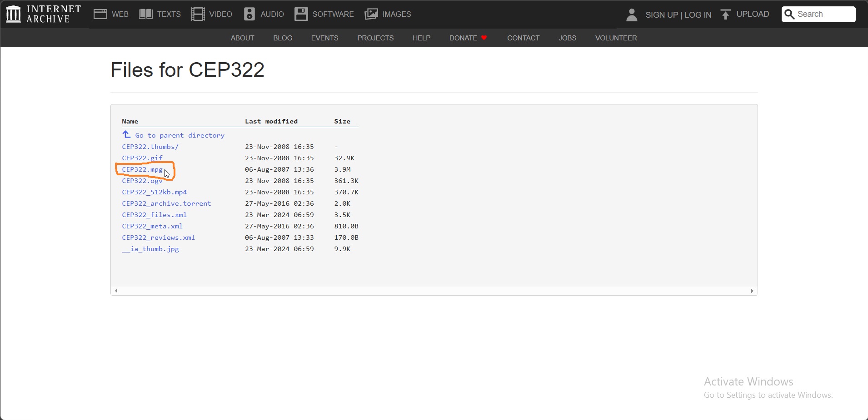
Task: Click the Internet Archive logo icon
Action: [x=14, y=14]
